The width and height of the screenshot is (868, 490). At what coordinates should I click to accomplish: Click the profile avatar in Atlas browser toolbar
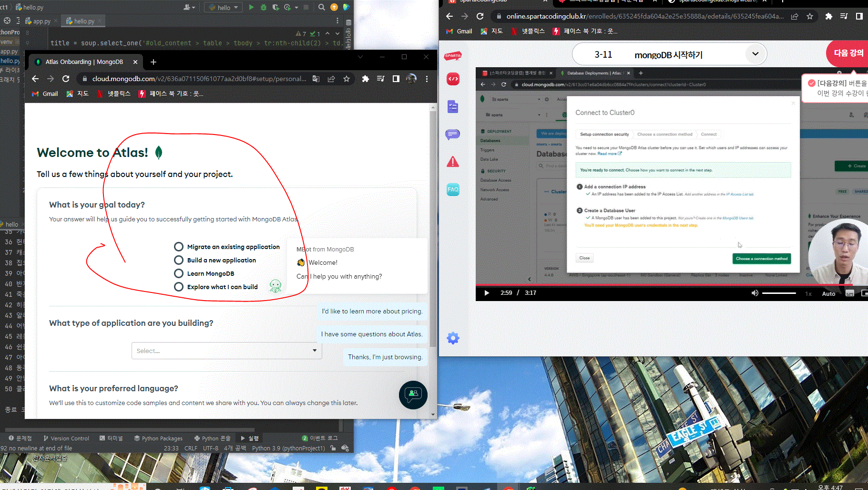411,79
